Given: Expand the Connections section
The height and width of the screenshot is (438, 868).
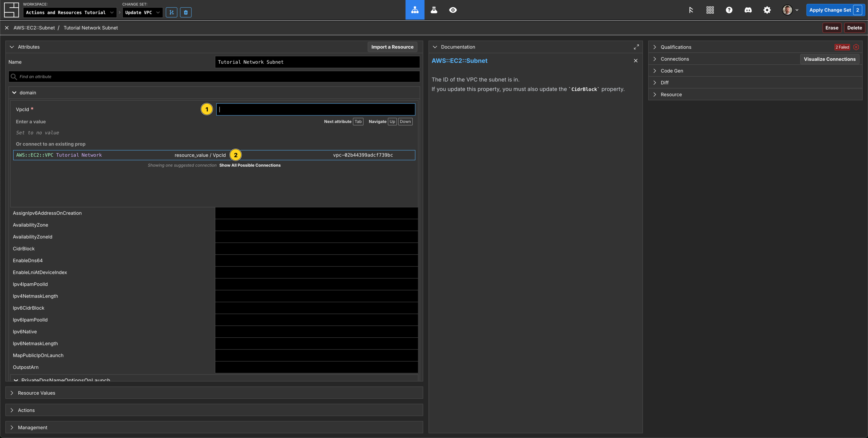Looking at the screenshot, I should point(655,59).
